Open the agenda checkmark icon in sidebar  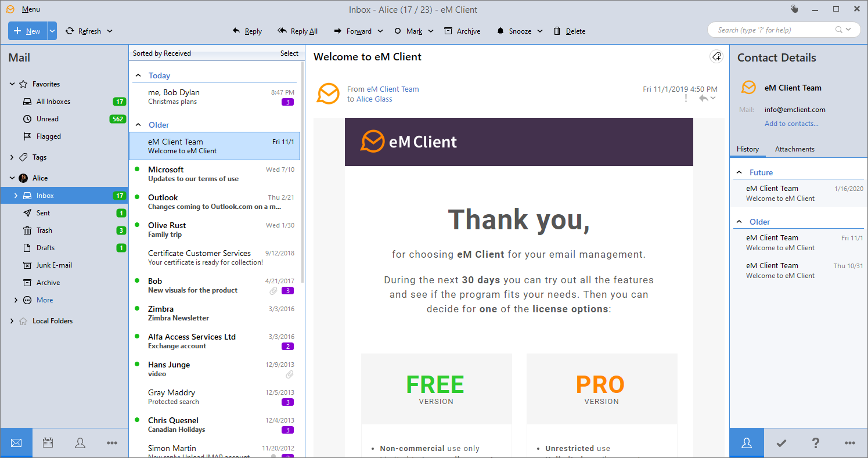(x=781, y=443)
